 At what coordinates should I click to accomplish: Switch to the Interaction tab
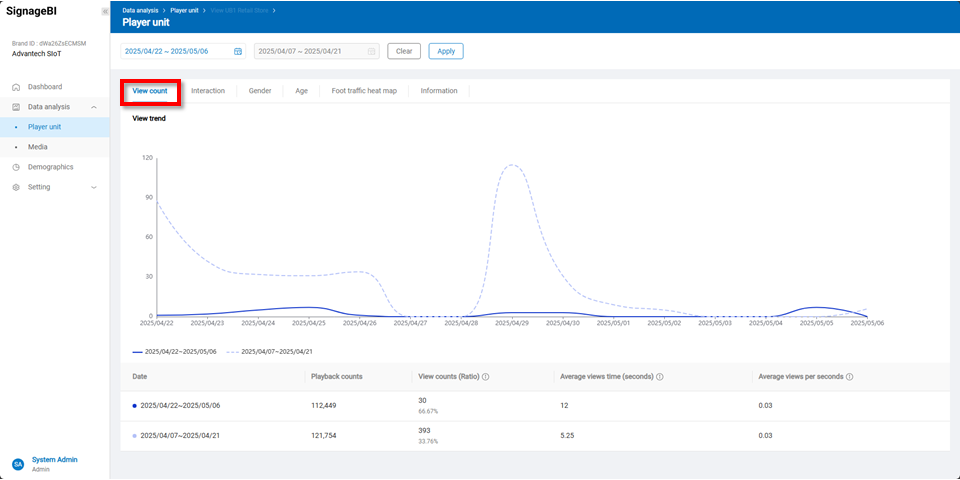coord(208,91)
